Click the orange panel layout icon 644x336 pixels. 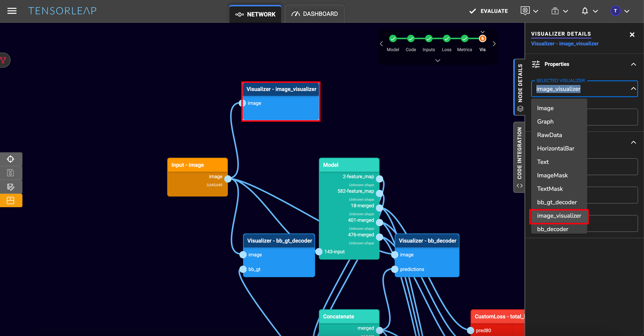tap(10, 201)
